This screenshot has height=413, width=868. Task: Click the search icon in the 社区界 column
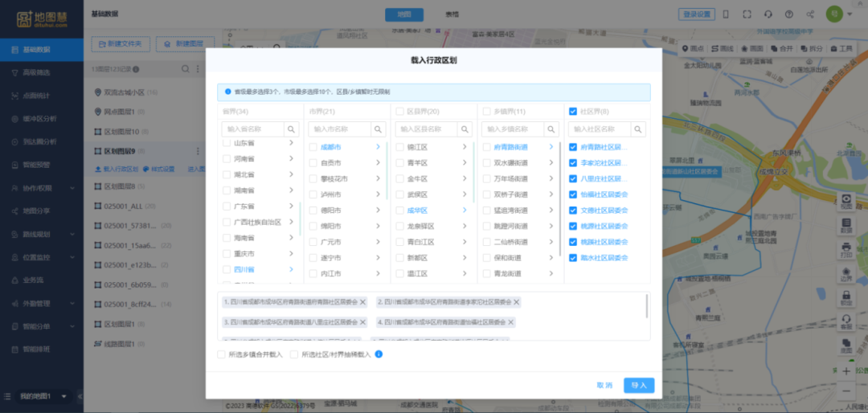coord(639,129)
